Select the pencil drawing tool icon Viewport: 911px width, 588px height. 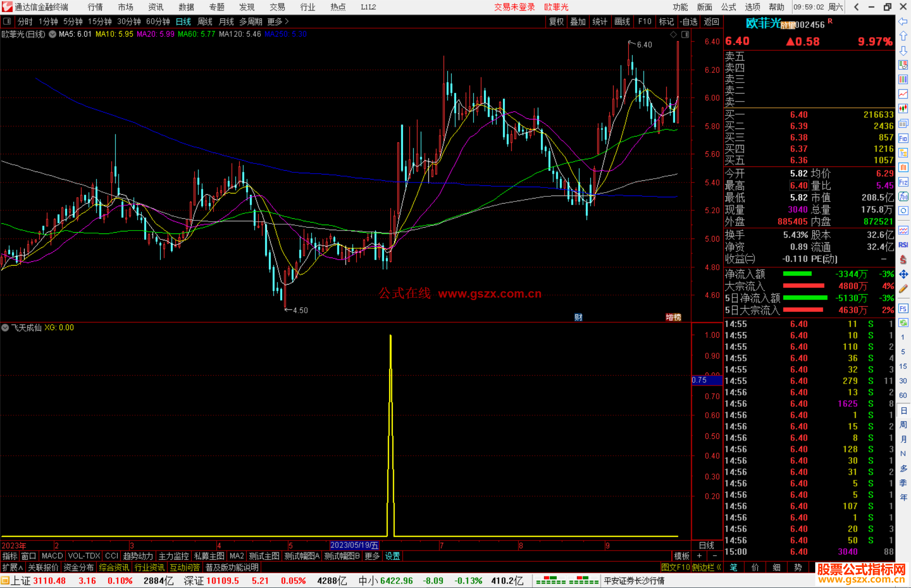tap(903, 289)
